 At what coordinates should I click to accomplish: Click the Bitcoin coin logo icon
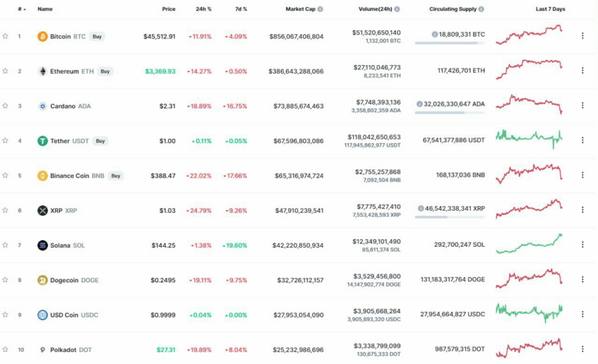pos(43,37)
